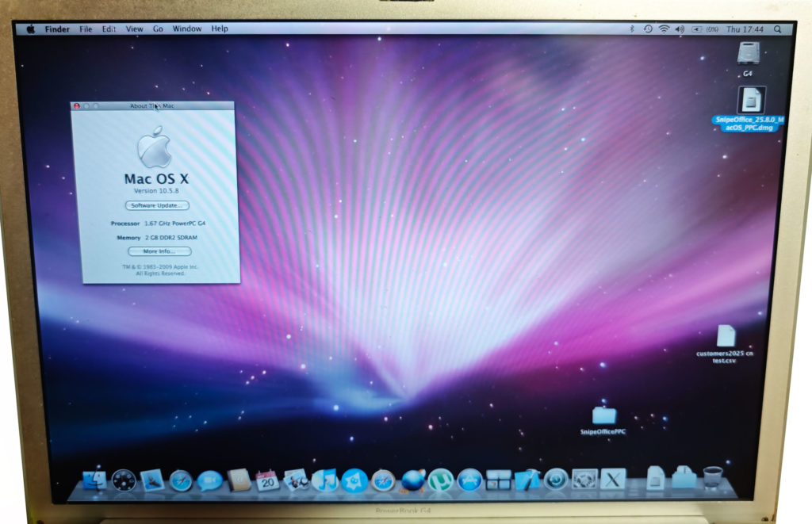812x524 pixels.
Task: Launch iCal calendar icon in Dock
Action: pos(267,480)
